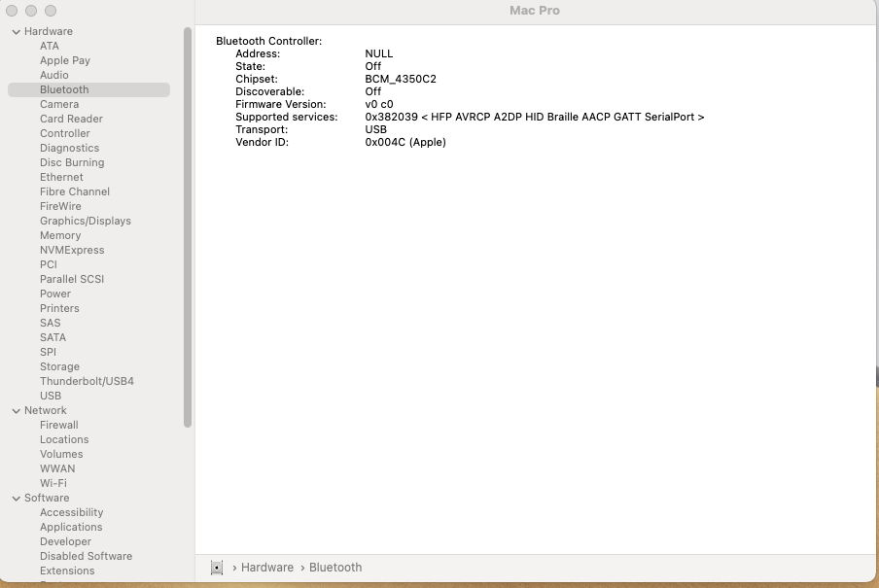Open FireWire in the sidebar
879x588 pixels.
pos(60,206)
